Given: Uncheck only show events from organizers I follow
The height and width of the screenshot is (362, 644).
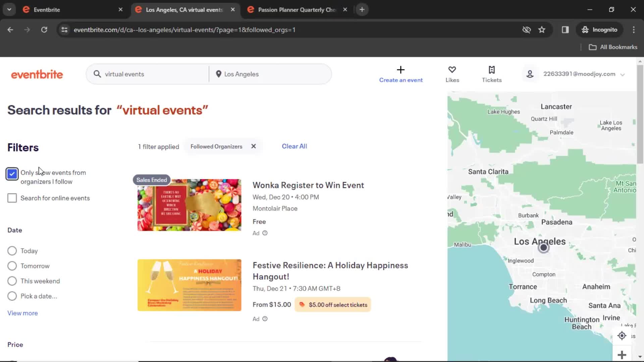Looking at the screenshot, I should [12, 174].
